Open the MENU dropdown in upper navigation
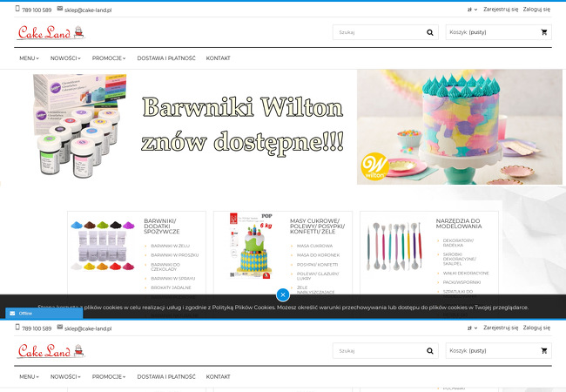 pyautogui.click(x=30, y=58)
